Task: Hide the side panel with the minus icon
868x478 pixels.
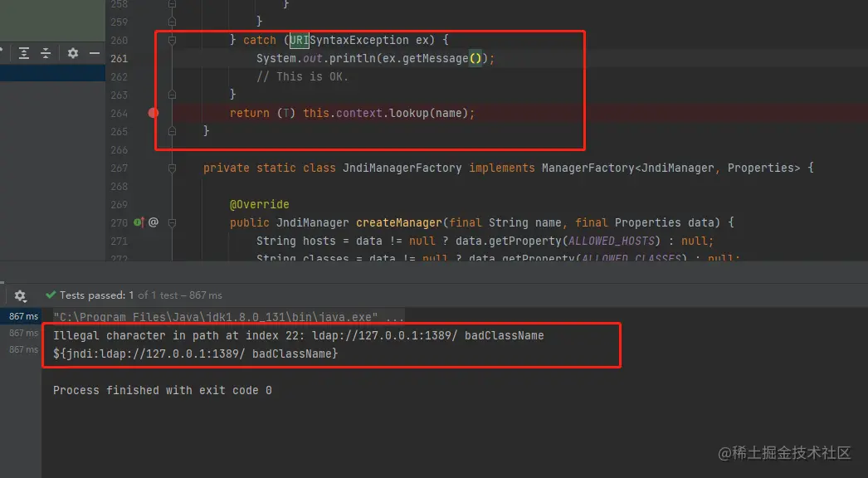Action: pyautogui.click(x=95, y=53)
